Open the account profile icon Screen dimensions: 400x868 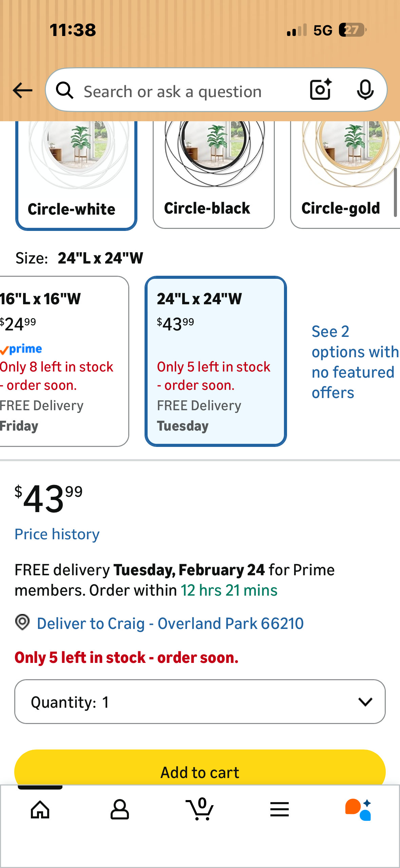pyautogui.click(x=119, y=810)
